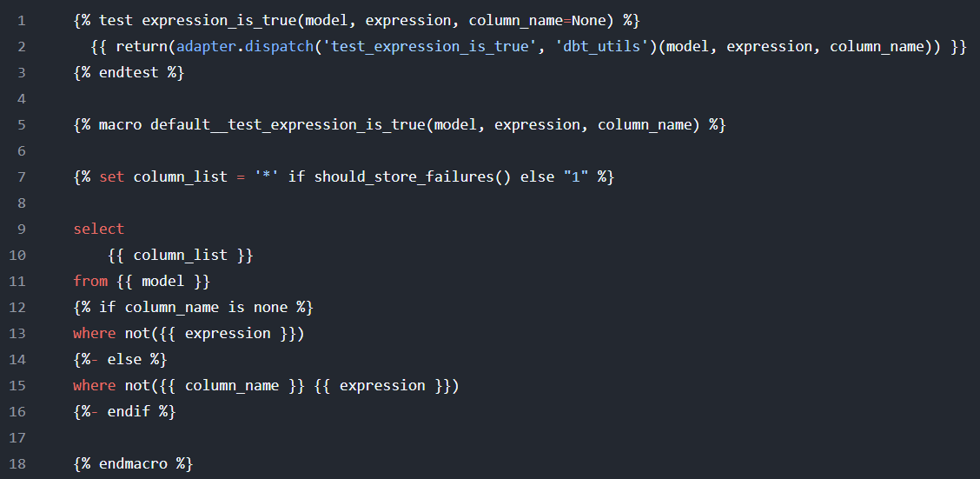The height and width of the screenshot is (479, 980).
Task: Click 'column_name=None' on line 1
Action: tap(537, 20)
